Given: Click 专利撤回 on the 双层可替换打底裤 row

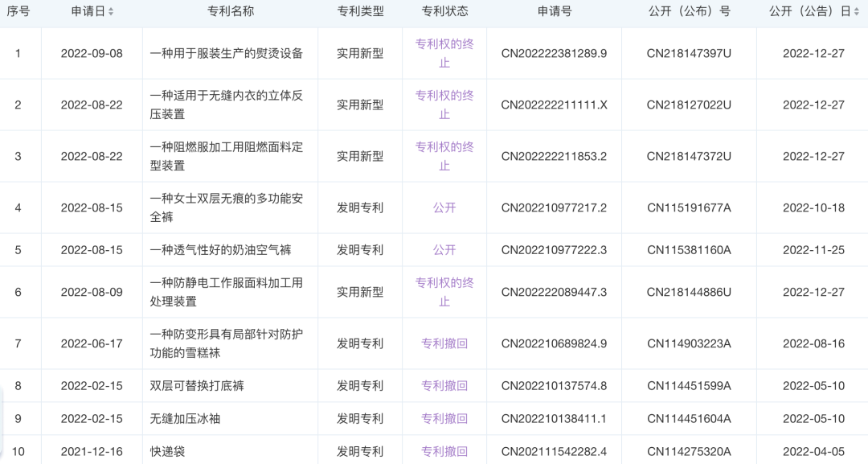Looking at the screenshot, I should point(444,385).
